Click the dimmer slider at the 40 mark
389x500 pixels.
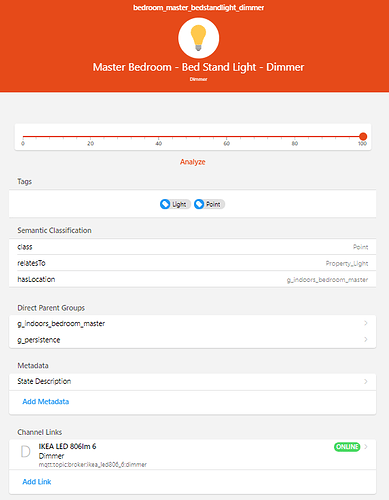[159, 137]
